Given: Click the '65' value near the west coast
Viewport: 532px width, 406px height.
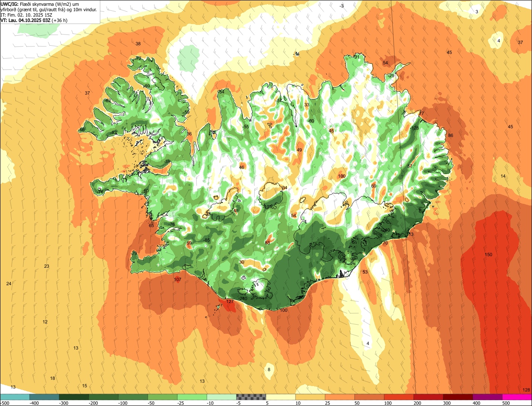Looking at the screenshot, I should [151, 225].
